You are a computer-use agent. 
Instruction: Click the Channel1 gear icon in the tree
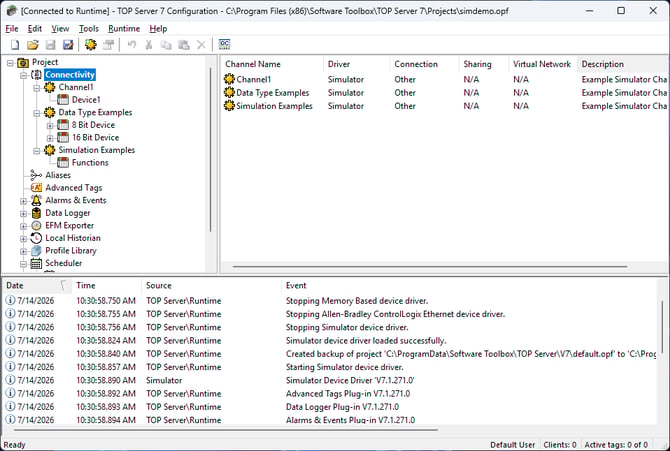[50, 87]
